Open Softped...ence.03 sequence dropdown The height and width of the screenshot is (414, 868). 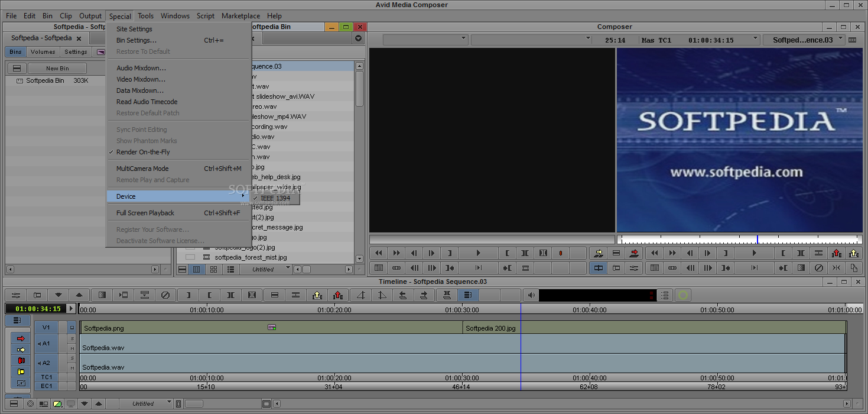[x=802, y=40]
